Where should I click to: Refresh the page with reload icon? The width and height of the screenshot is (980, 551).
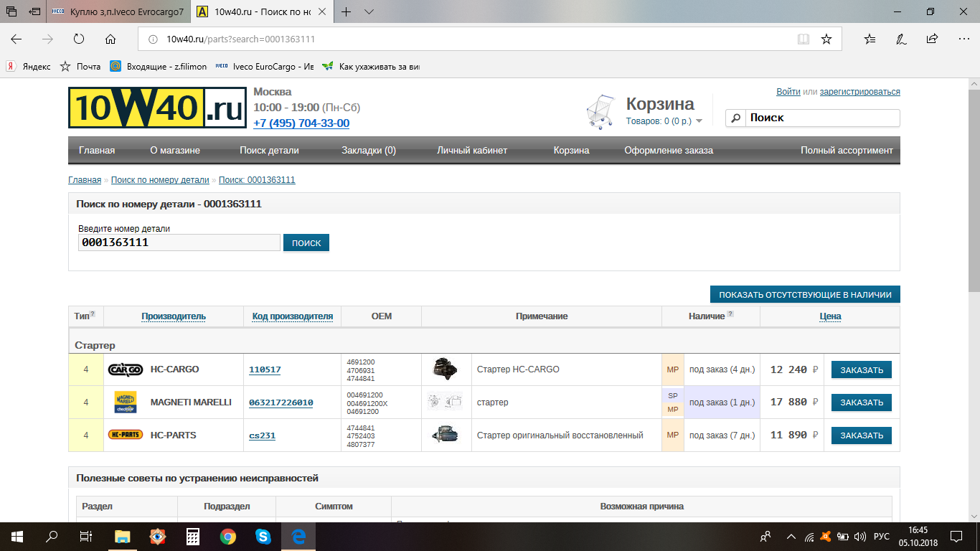pyautogui.click(x=79, y=39)
